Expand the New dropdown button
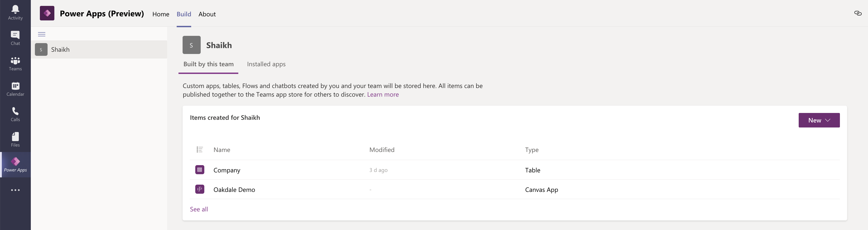Screen dimensions: 868x230 (819, 120)
